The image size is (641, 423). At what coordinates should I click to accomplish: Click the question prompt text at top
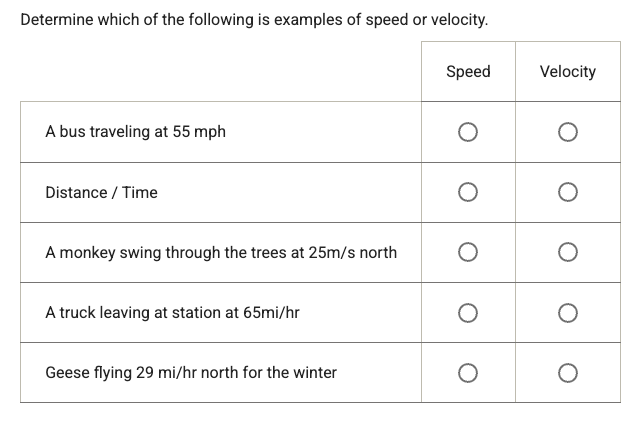click(x=255, y=19)
